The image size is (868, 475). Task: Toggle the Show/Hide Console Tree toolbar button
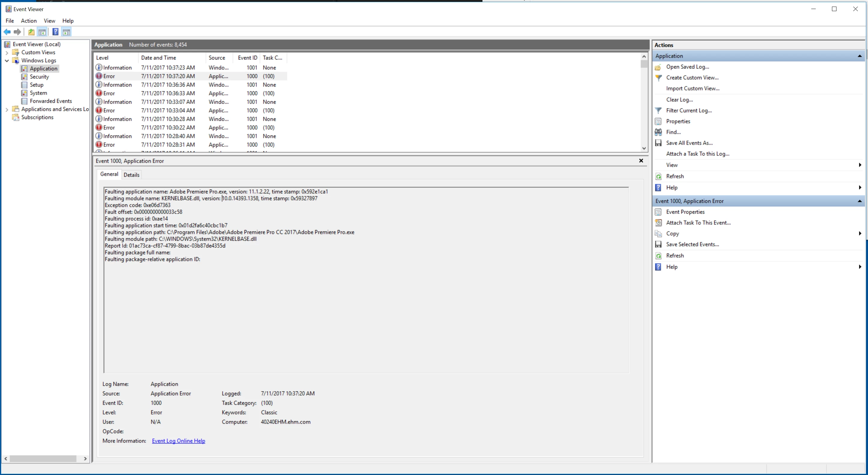point(42,32)
